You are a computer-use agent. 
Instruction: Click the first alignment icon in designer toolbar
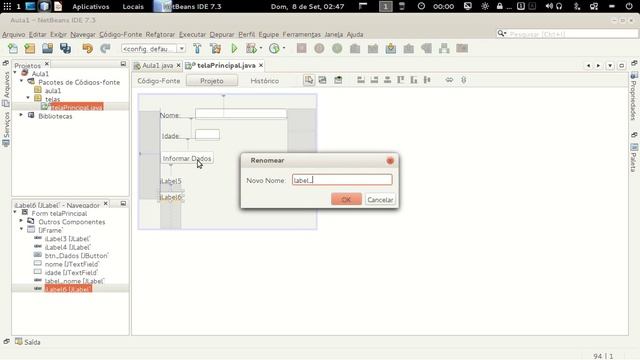(361, 80)
